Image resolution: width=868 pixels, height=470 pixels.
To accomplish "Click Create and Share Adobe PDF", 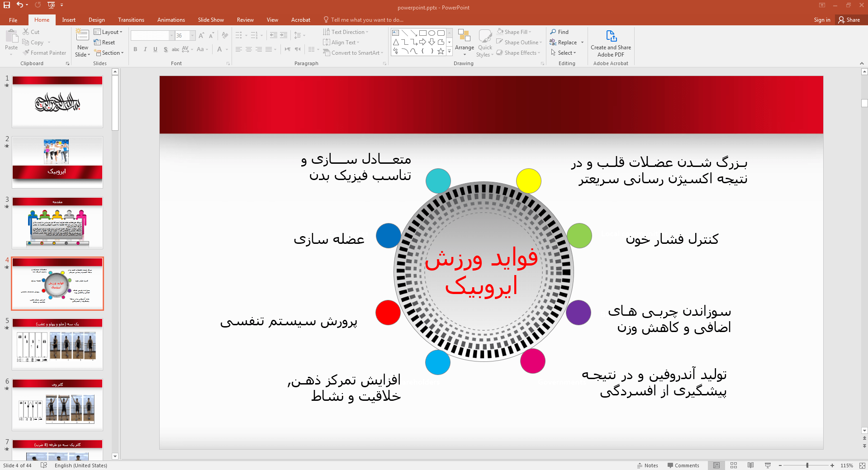I will (611, 43).
